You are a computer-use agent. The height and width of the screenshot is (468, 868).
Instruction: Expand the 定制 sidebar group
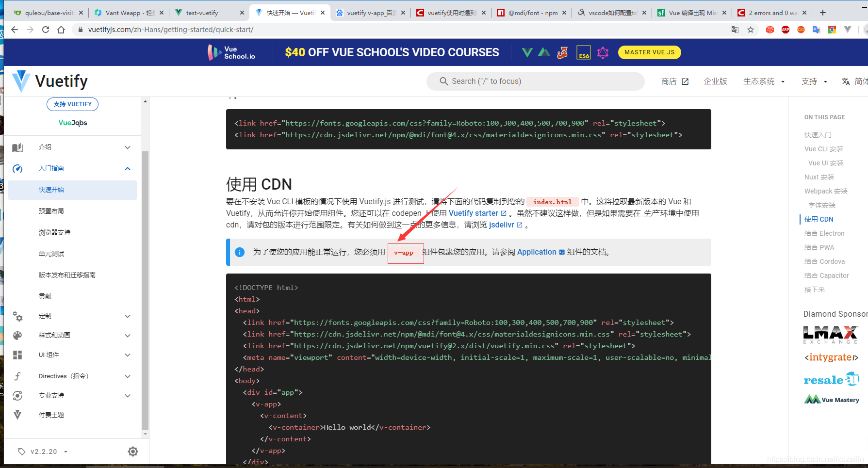click(128, 316)
